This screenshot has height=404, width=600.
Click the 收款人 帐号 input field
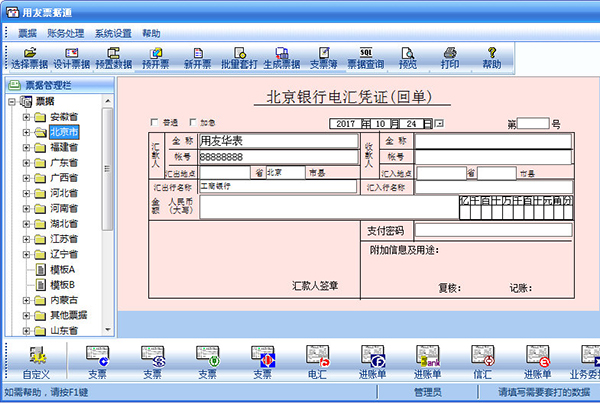[494, 157]
